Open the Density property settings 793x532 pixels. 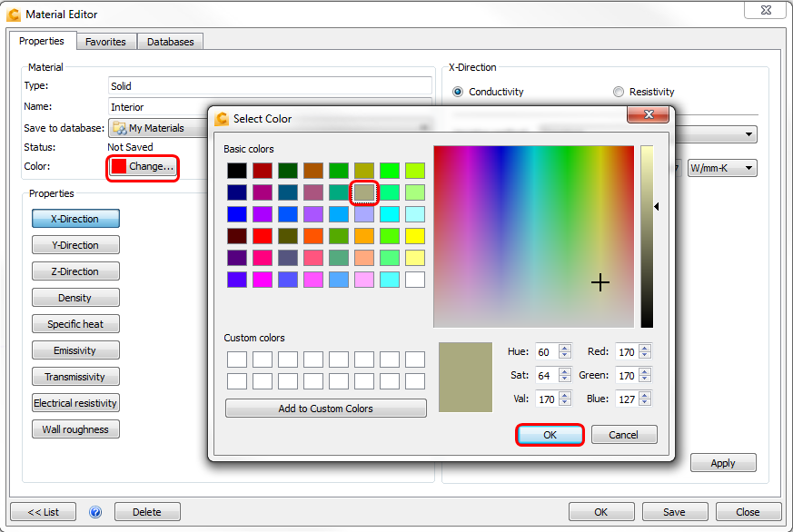tap(74, 297)
